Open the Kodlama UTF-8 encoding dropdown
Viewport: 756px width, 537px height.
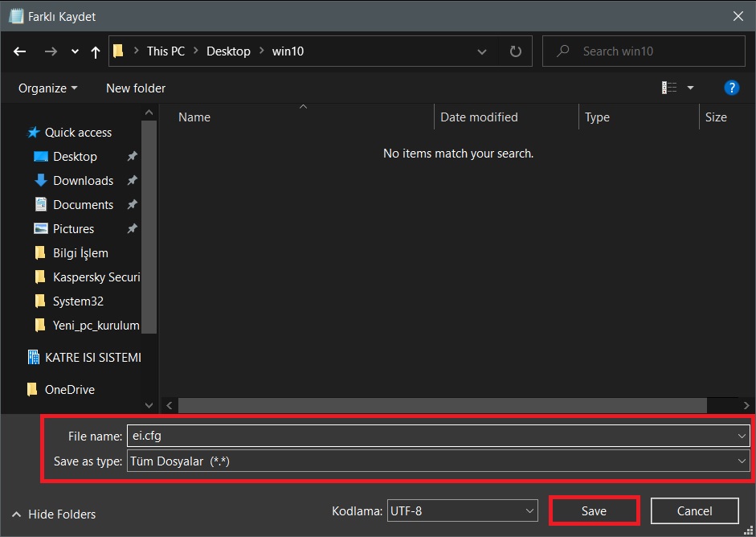(462, 510)
